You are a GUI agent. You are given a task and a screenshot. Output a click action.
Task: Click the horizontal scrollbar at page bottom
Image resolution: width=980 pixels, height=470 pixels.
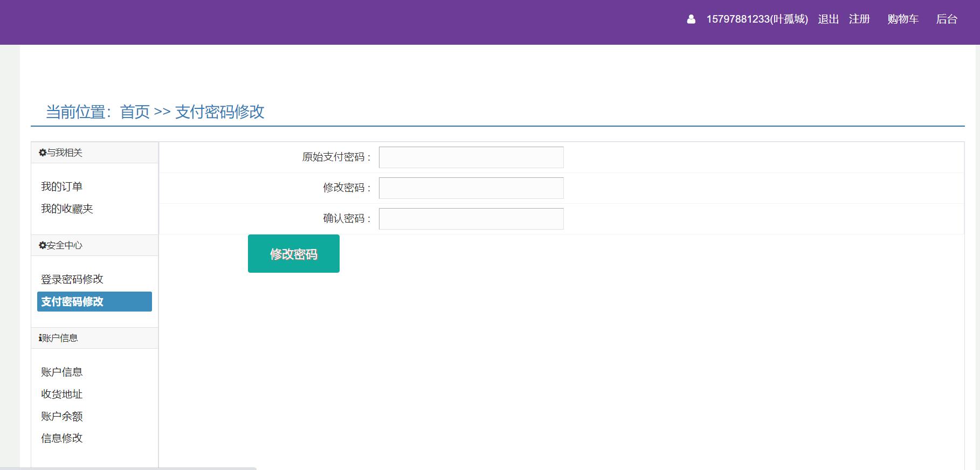[128, 468]
